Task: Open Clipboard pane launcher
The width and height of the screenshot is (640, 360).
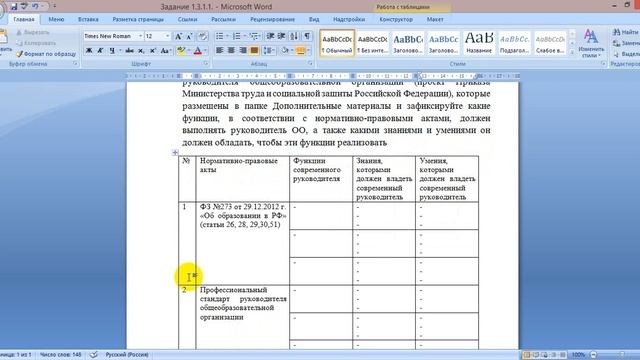Action: (x=76, y=64)
